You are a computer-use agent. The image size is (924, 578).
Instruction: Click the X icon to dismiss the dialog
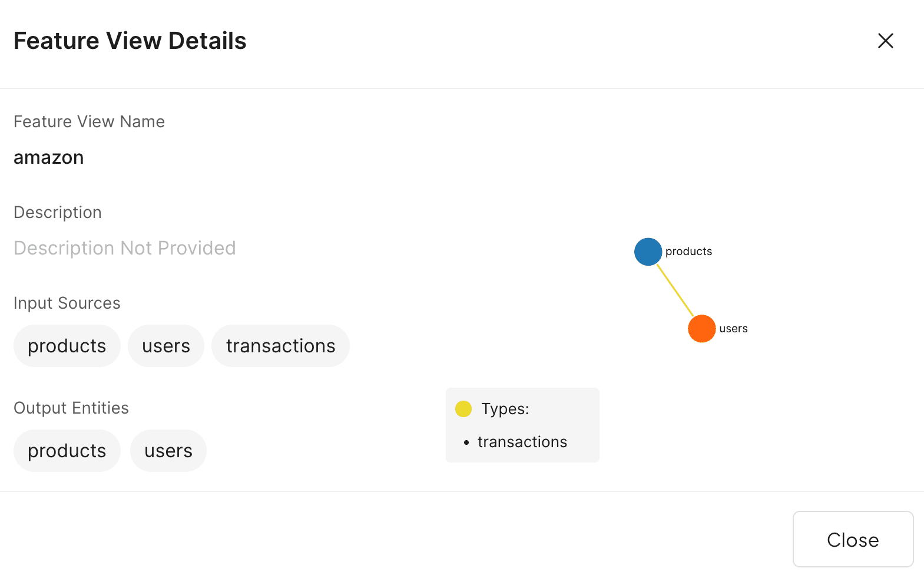point(886,41)
